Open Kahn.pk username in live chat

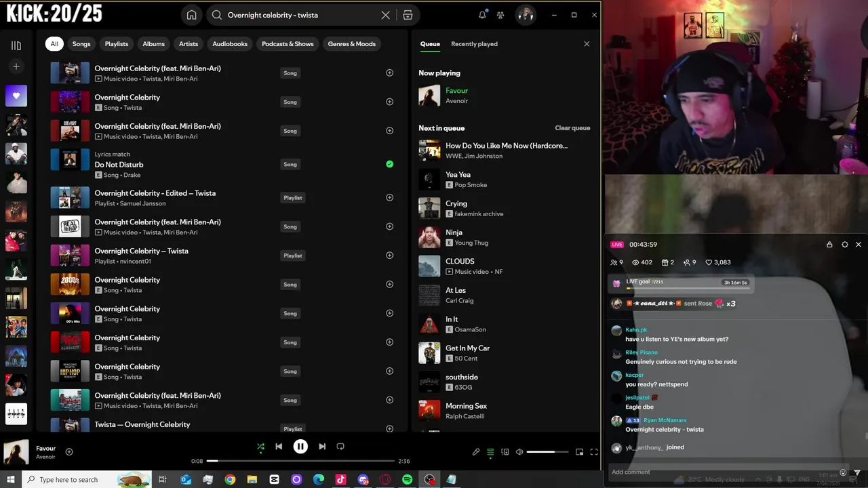click(x=636, y=330)
